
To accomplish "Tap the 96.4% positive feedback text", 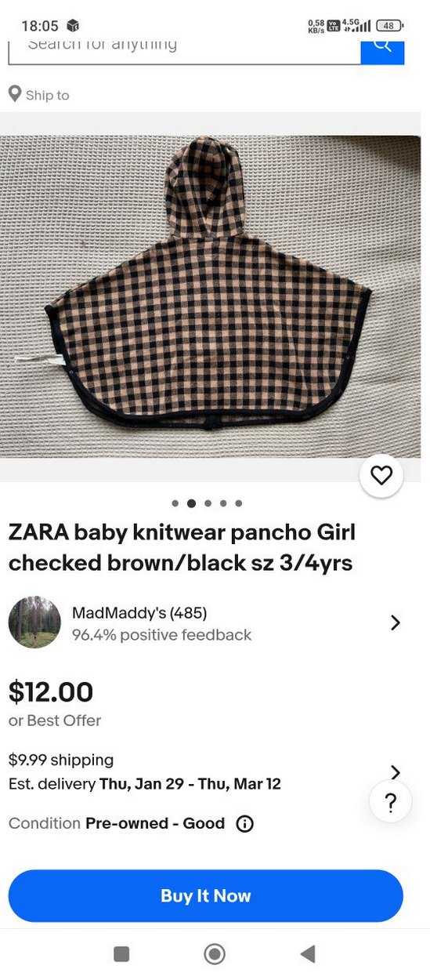I will [x=162, y=635].
